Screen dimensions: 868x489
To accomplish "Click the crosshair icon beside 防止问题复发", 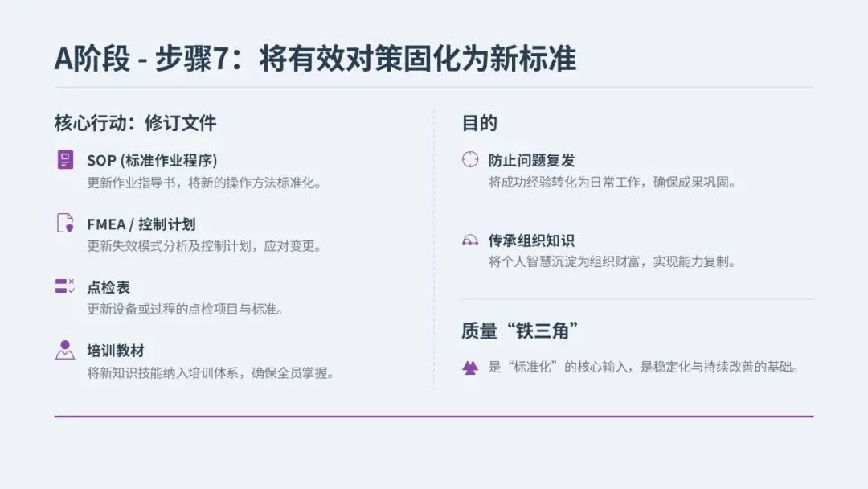I will point(470,159).
